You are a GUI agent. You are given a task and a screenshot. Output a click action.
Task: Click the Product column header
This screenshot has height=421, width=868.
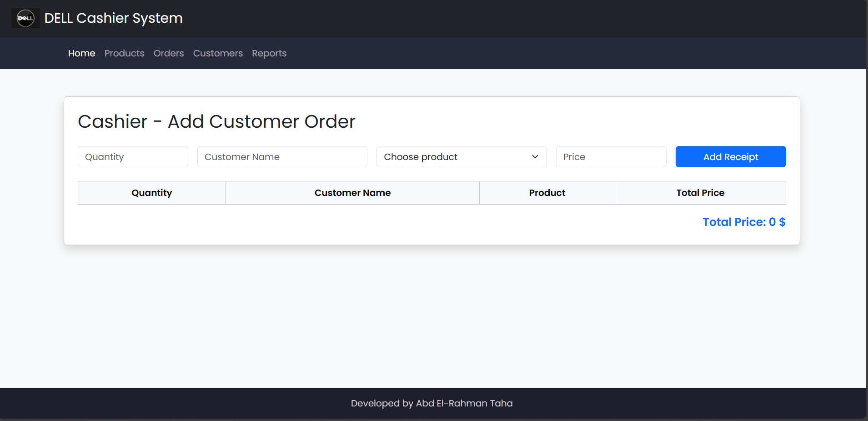[547, 193]
